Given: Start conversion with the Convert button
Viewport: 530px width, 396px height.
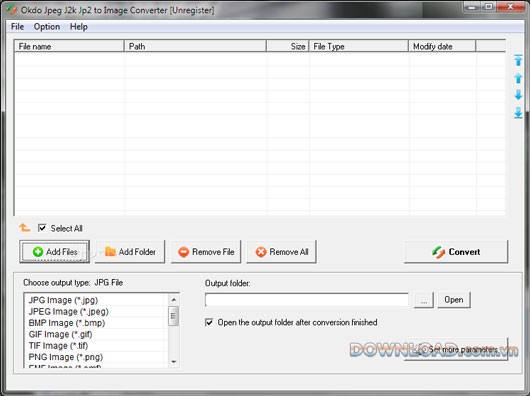Looking at the screenshot, I should [456, 252].
